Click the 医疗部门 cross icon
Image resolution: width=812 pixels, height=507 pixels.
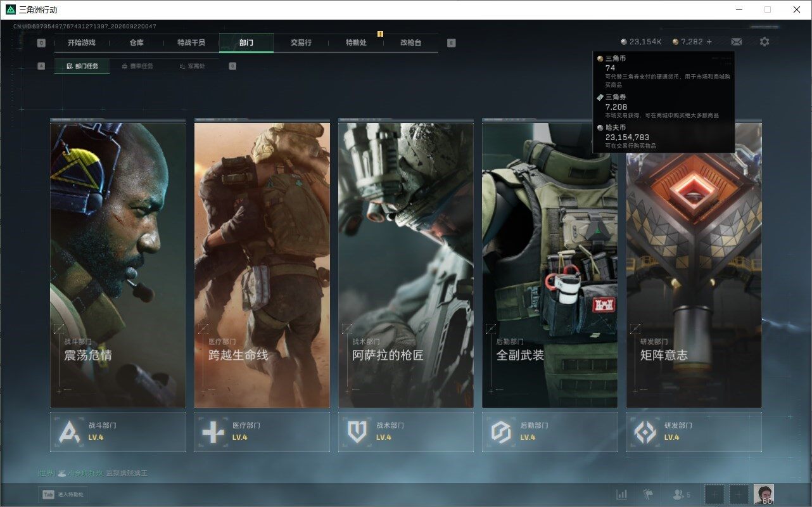(213, 432)
